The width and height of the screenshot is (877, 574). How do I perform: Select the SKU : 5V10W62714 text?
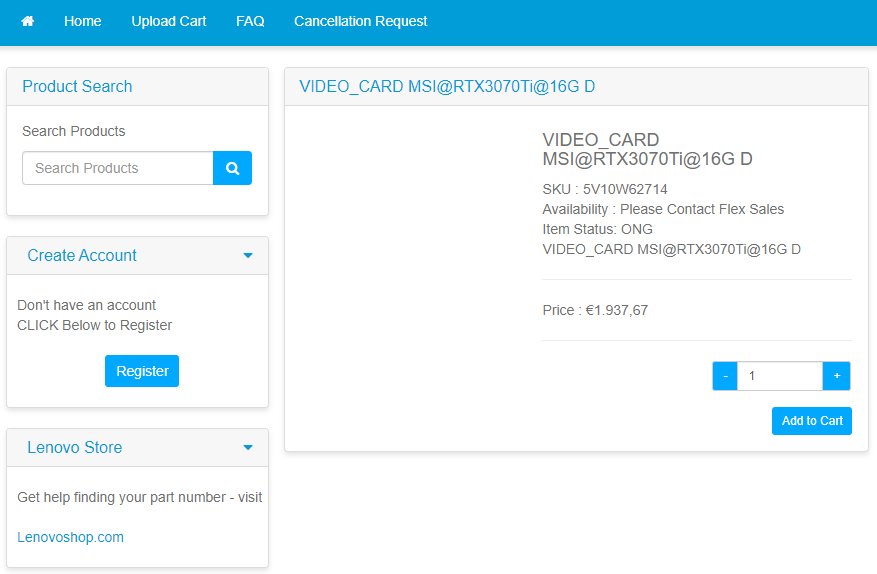click(605, 189)
